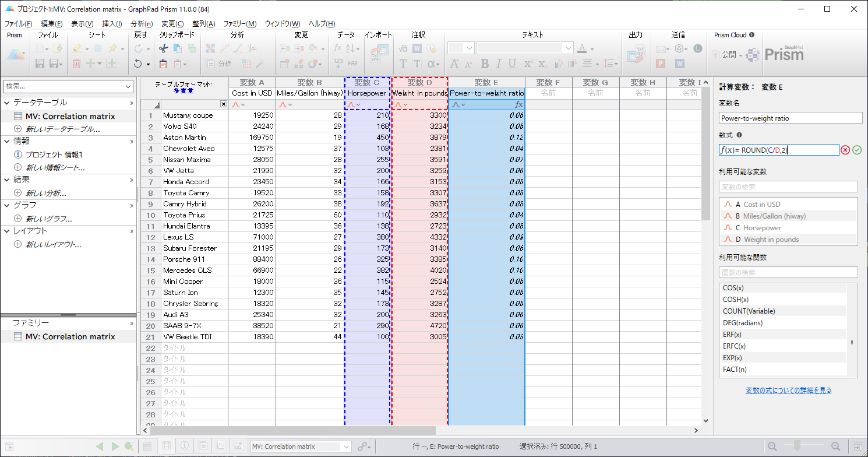Cancel formula with the red X icon

click(845, 150)
